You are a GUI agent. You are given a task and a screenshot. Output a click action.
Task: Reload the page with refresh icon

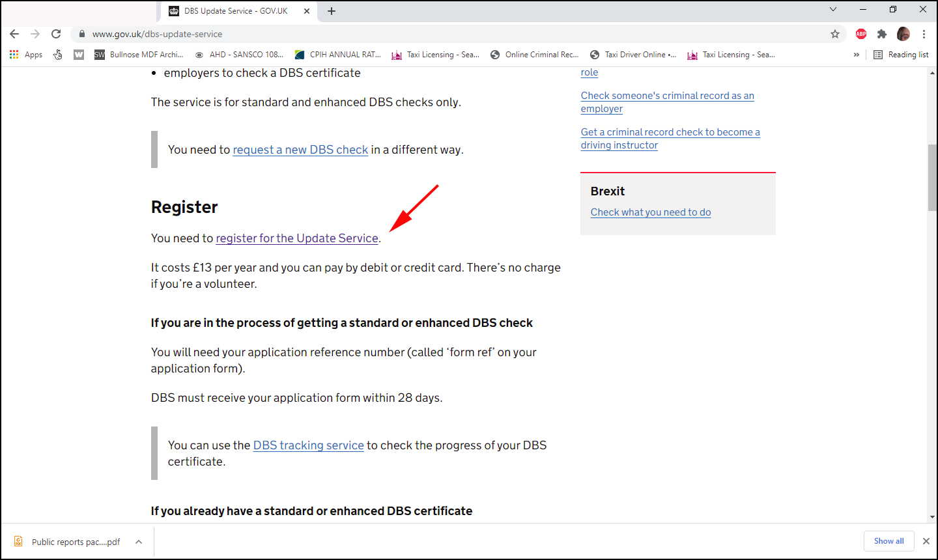pyautogui.click(x=56, y=34)
